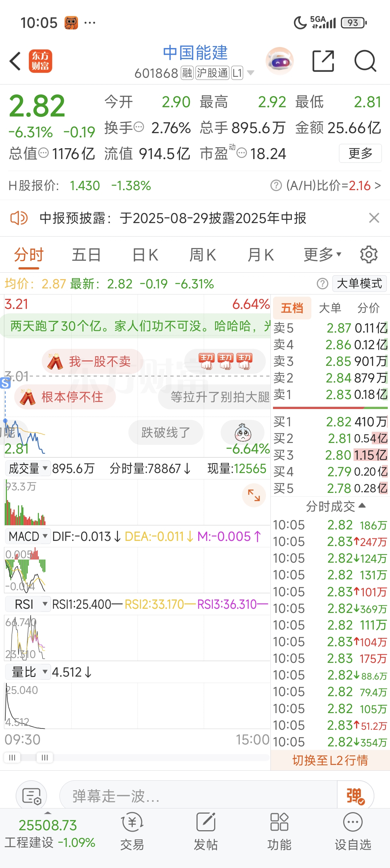Switch to the 分价 tab

[x=369, y=308]
